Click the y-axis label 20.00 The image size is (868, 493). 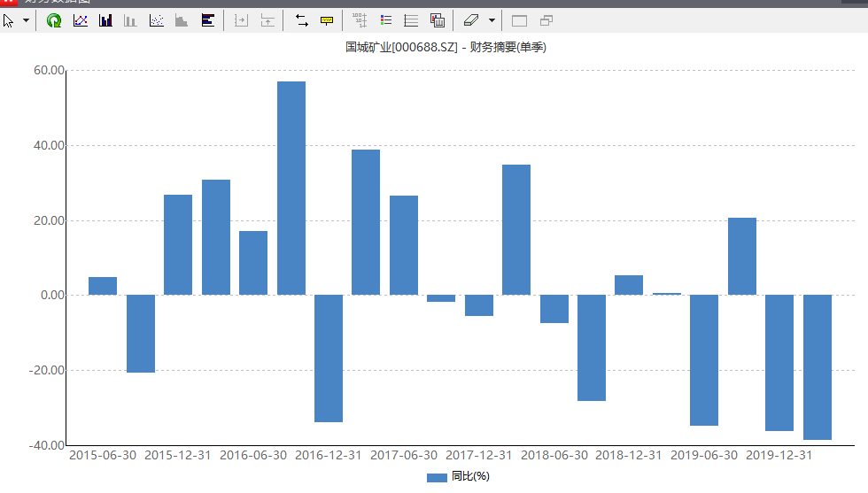(49, 220)
